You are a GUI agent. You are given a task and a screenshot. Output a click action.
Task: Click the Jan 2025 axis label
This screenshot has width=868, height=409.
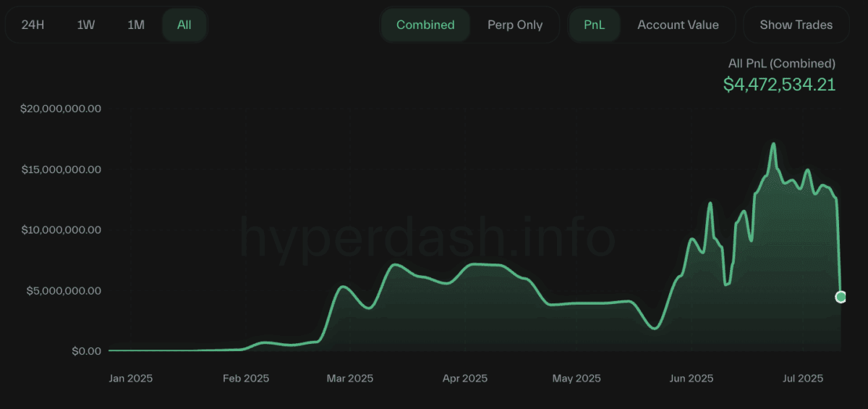(x=130, y=378)
